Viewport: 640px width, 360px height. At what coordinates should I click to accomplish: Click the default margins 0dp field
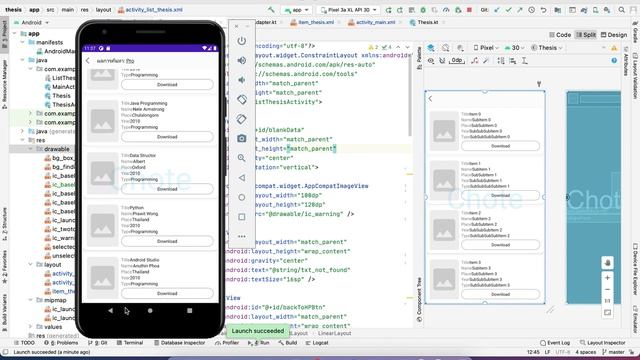coord(456,61)
